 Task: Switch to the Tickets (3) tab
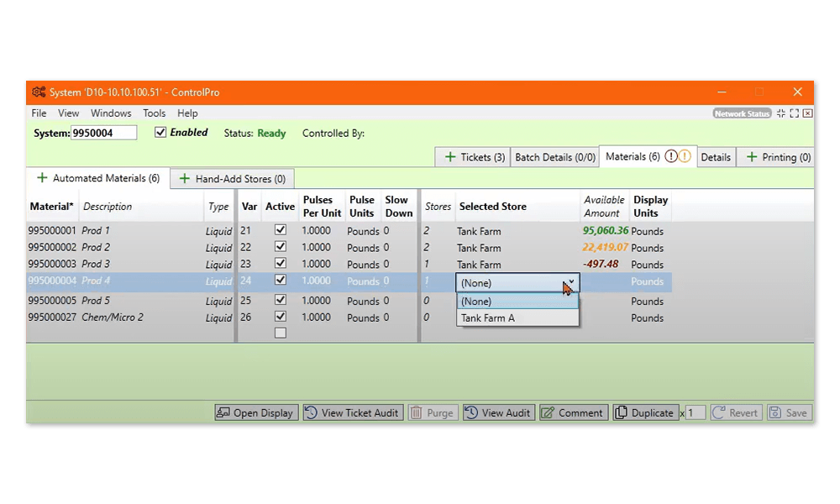472,157
